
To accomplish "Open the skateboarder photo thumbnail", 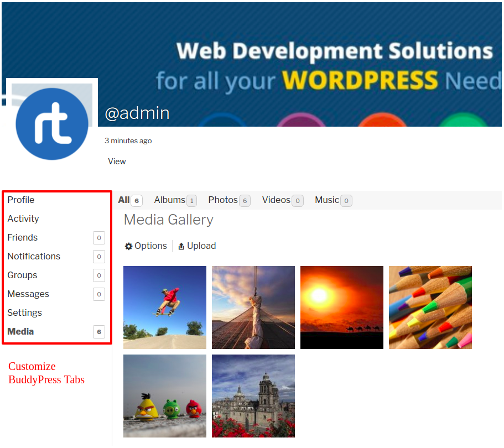I will point(165,308).
